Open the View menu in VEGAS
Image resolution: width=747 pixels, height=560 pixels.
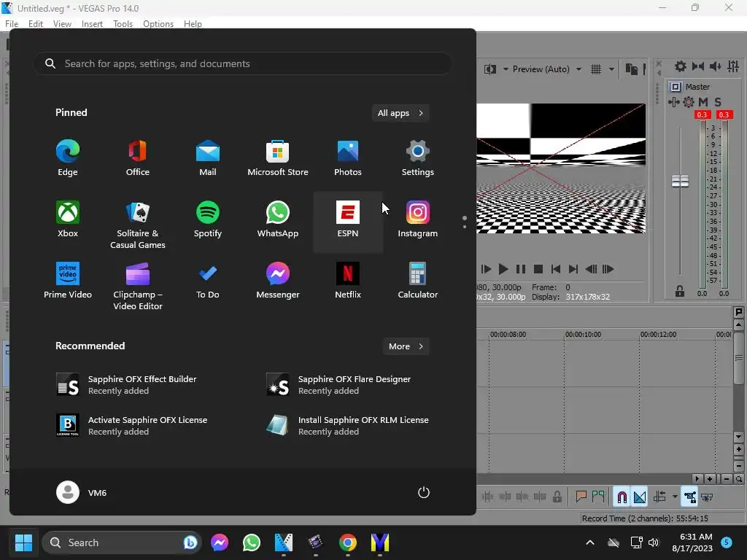pyautogui.click(x=63, y=24)
